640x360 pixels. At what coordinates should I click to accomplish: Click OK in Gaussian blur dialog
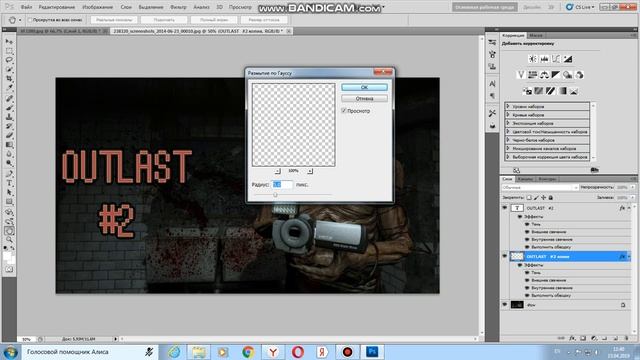click(364, 87)
